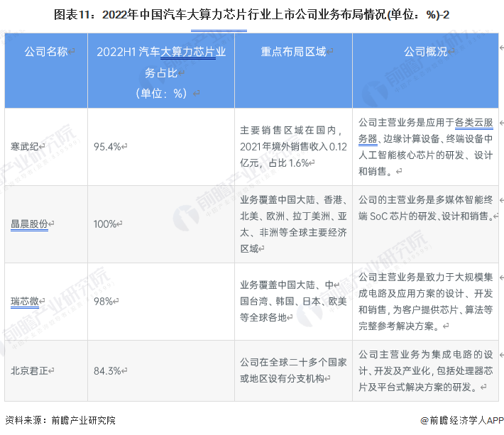The width and height of the screenshot is (504, 435).
Task: Click the company name 北京君正
Action: click(x=29, y=370)
